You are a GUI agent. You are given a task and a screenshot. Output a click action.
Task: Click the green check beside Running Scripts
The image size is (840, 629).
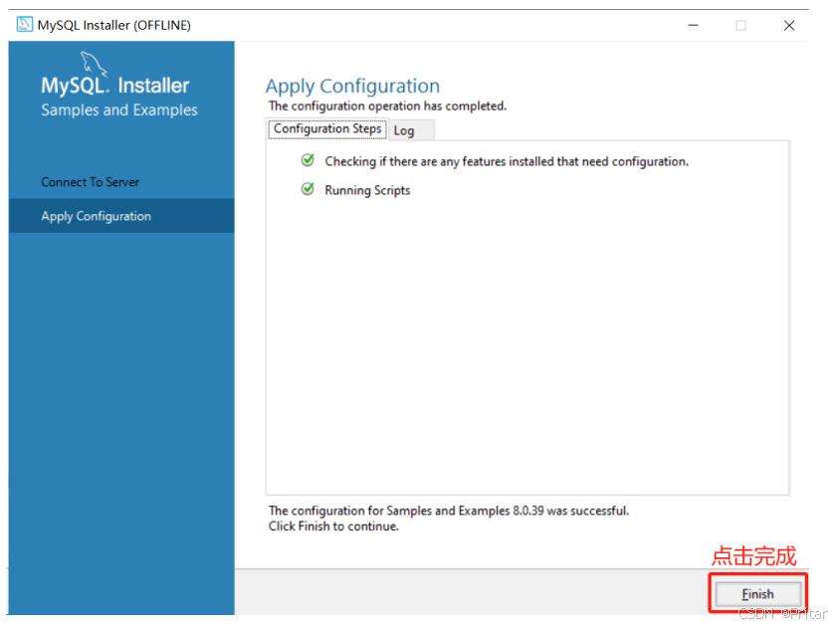(308, 189)
